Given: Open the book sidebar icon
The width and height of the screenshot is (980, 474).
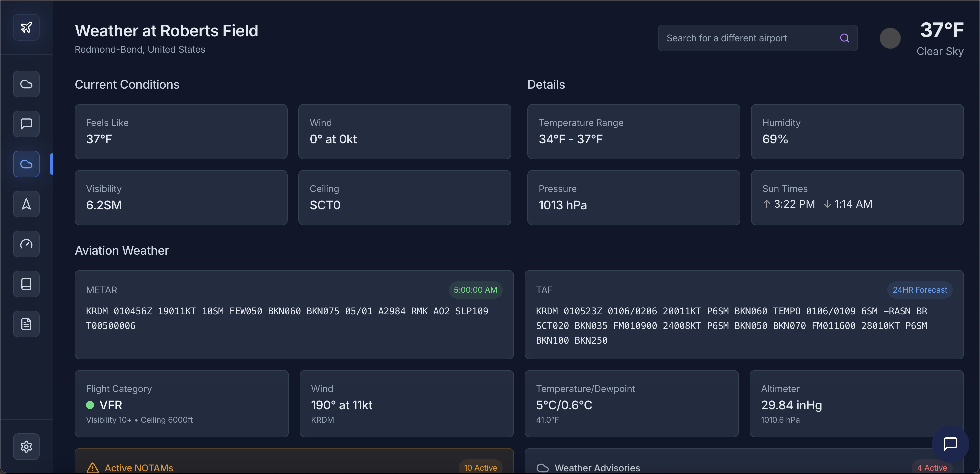Looking at the screenshot, I should pos(26,284).
